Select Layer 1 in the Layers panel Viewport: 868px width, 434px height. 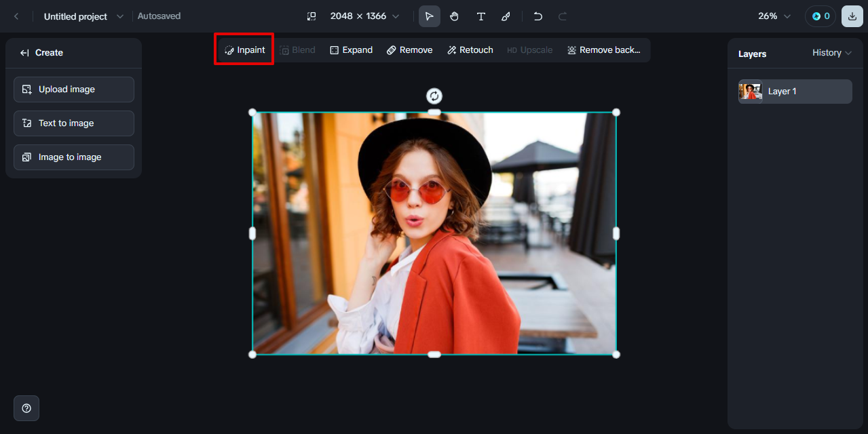click(x=795, y=92)
